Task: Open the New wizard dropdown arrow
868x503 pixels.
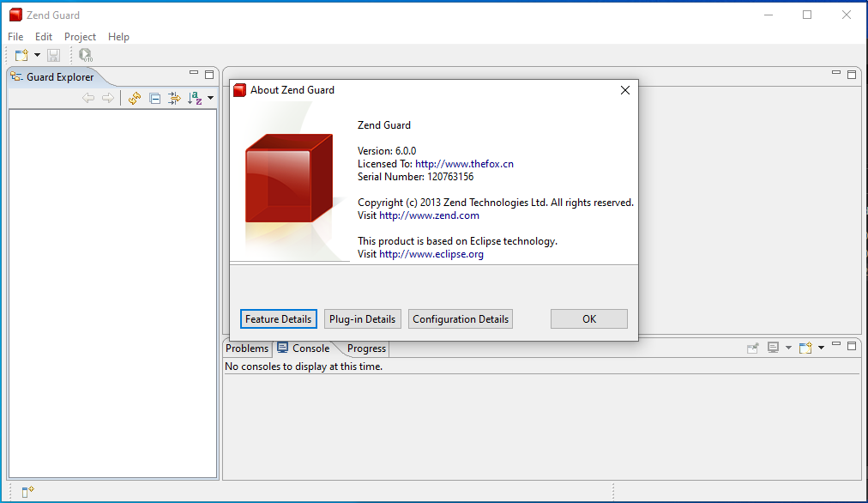Action: pyautogui.click(x=37, y=55)
